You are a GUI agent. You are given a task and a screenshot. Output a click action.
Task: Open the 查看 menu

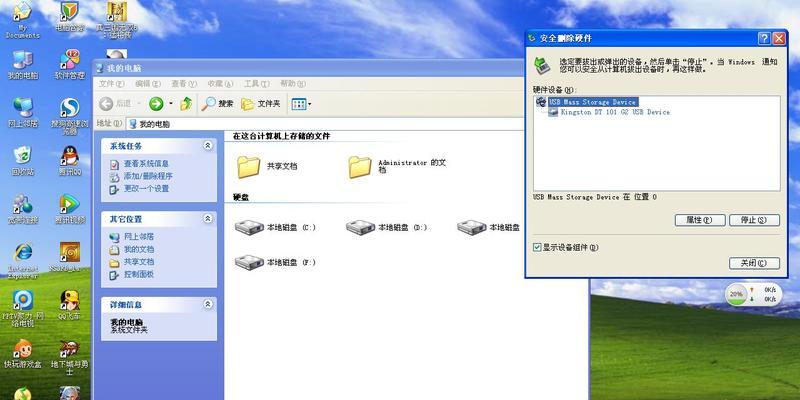coord(184,84)
